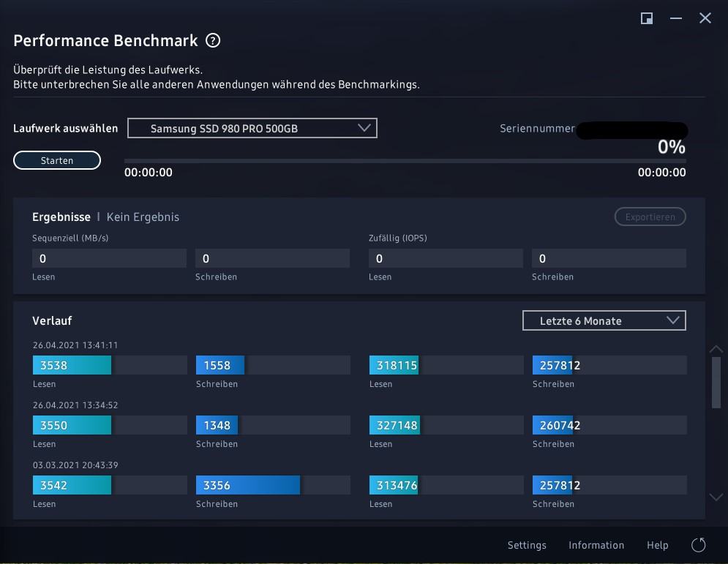The height and width of the screenshot is (564, 728).
Task: Click the compact window mode icon
Action: (x=647, y=18)
